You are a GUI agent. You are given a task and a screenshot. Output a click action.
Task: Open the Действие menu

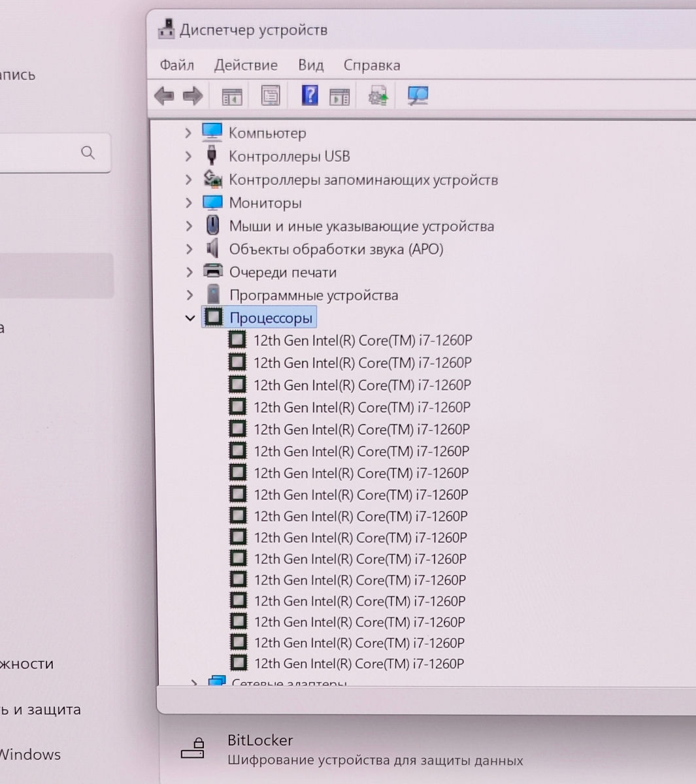pyautogui.click(x=246, y=65)
